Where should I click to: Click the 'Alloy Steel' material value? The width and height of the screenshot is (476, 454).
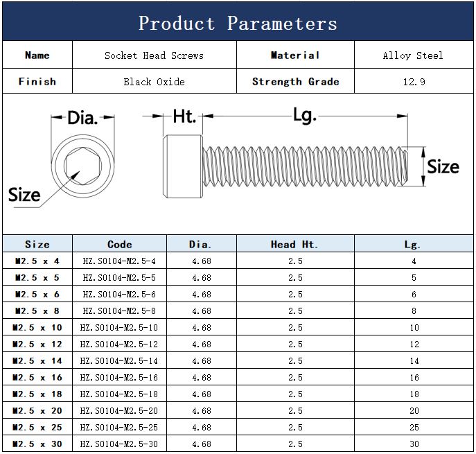pyautogui.click(x=413, y=55)
